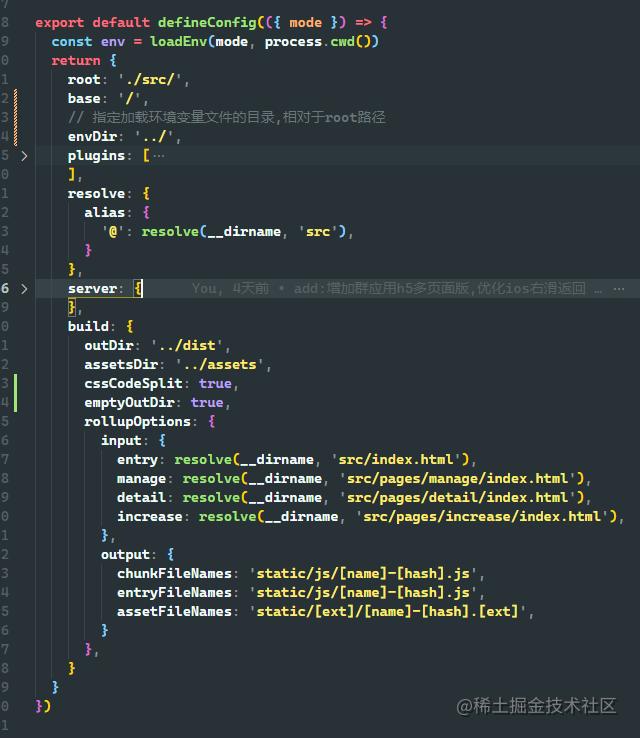Click the '@' alias key
This screenshot has height=738, width=640.
tap(113, 232)
